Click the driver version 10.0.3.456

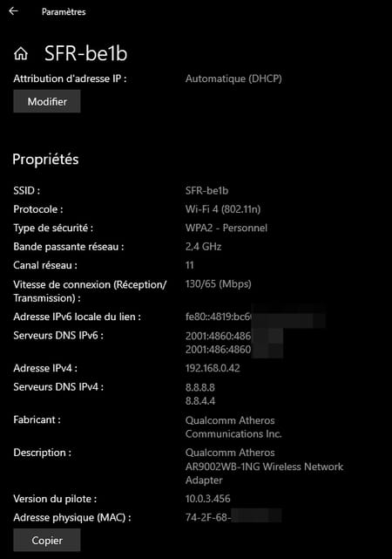pyautogui.click(x=208, y=499)
